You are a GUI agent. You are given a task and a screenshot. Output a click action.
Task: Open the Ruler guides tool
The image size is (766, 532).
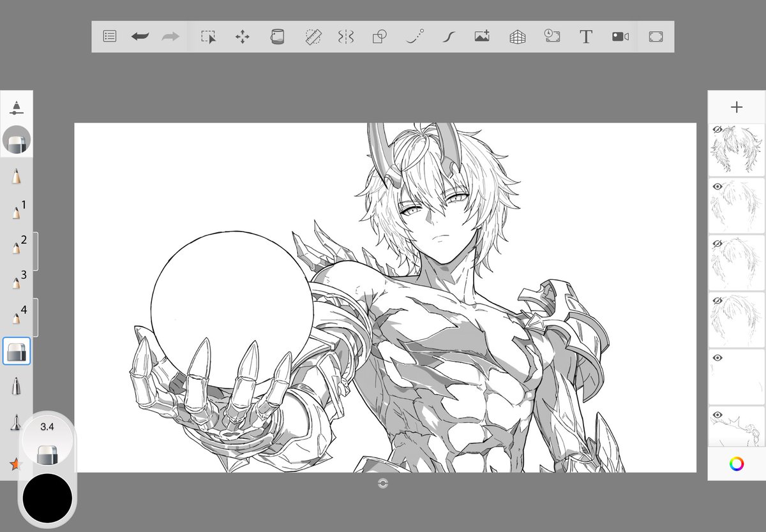(312, 37)
